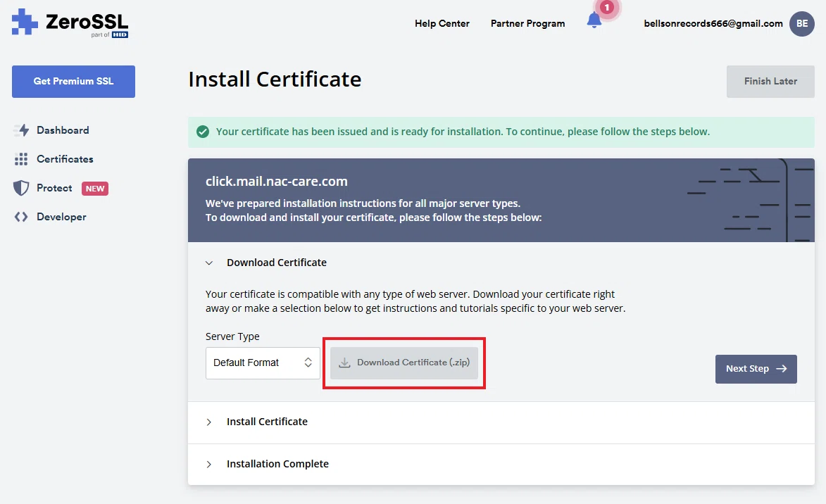Click the Next Step button
This screenshot has height=504, width=826.
point(756,369)
